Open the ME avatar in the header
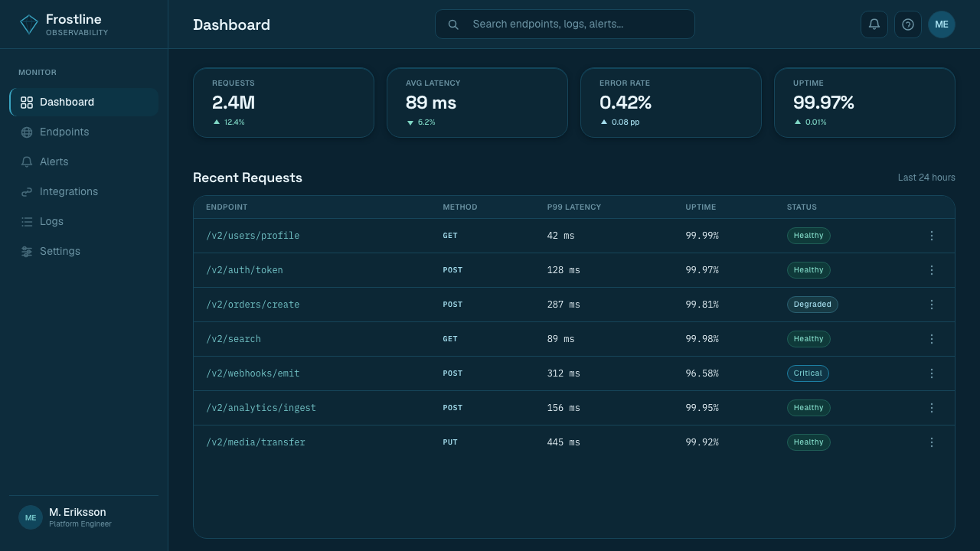 tap(942, 24)
